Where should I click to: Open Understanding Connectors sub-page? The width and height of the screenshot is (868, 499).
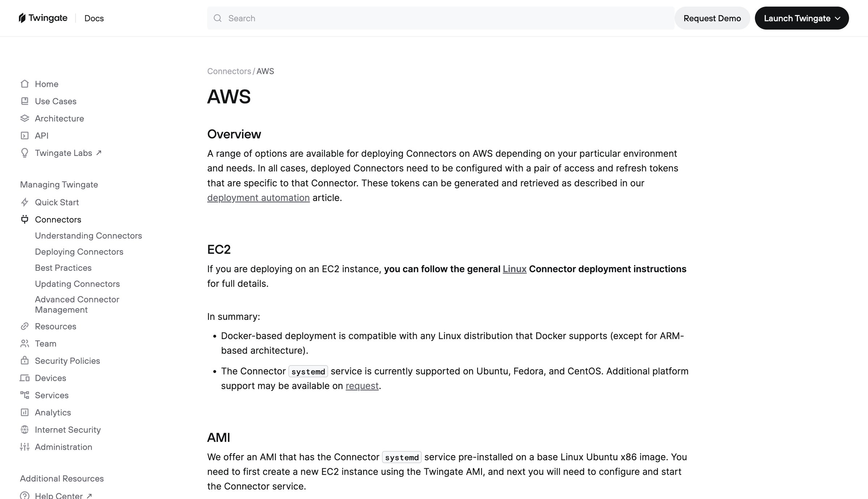[x=88, y=236]
